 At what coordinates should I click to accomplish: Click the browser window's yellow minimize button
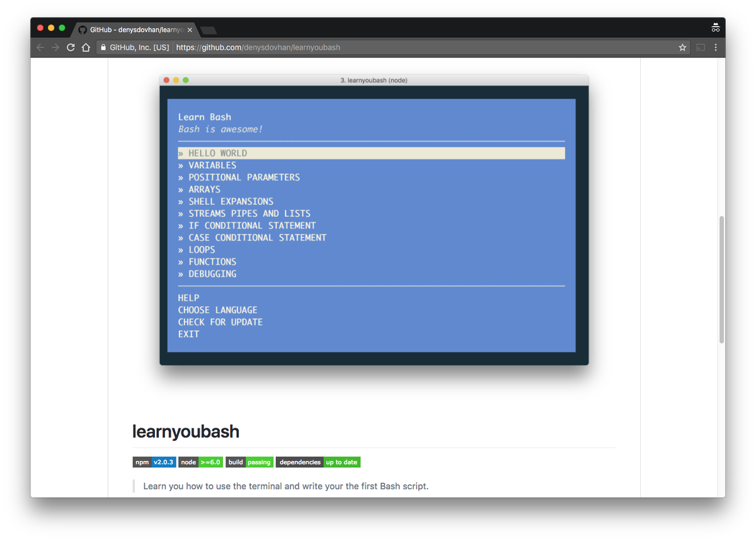[x=51, y=28]
